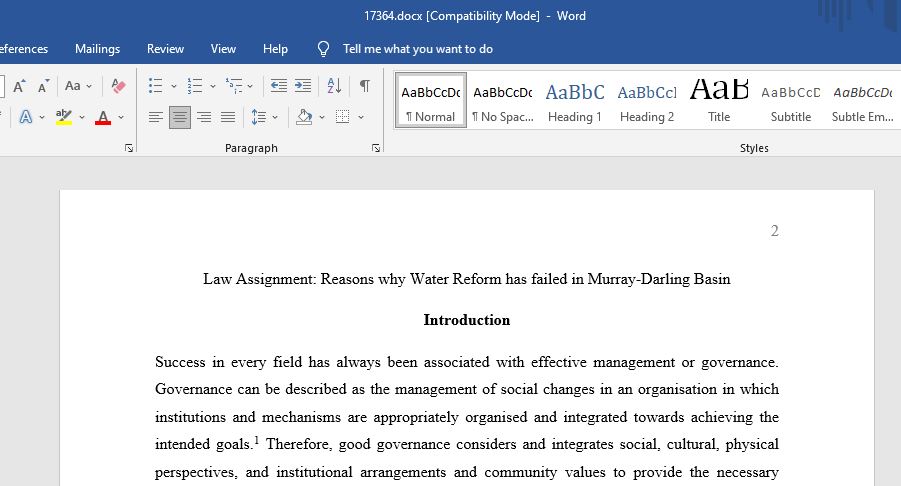Screen dimensions: 901x486
Task: Decrease font size with Shrink Font icon
Action: (x=44, y=86)
